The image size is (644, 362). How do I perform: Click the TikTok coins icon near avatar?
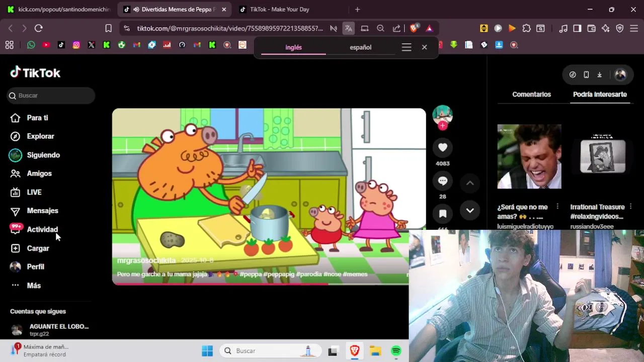573,74
